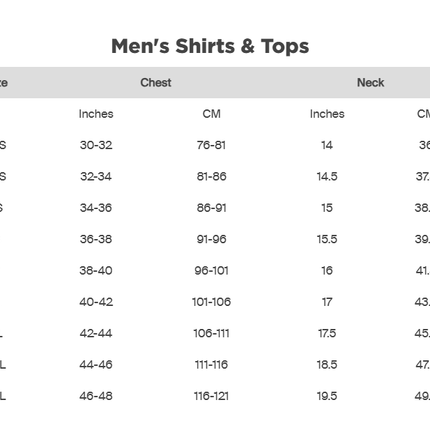Select the neck size 16 cell
430x430 pixels.
click(x=327, y=271)
